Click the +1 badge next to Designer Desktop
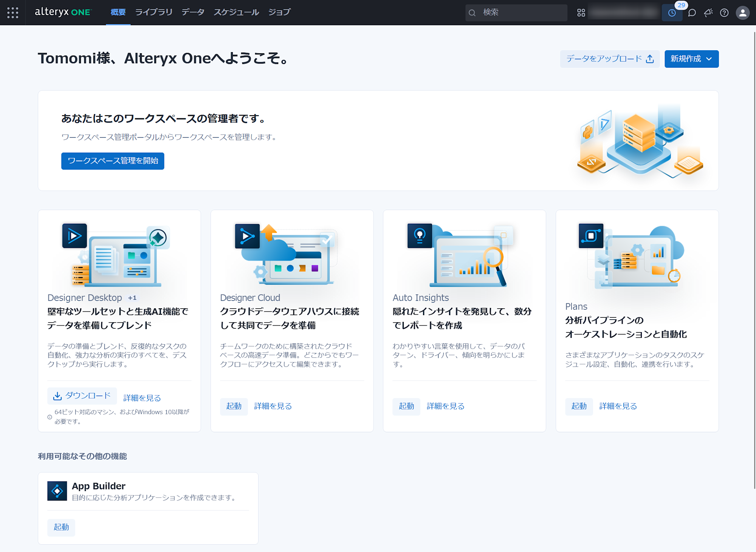 [132, 298]
